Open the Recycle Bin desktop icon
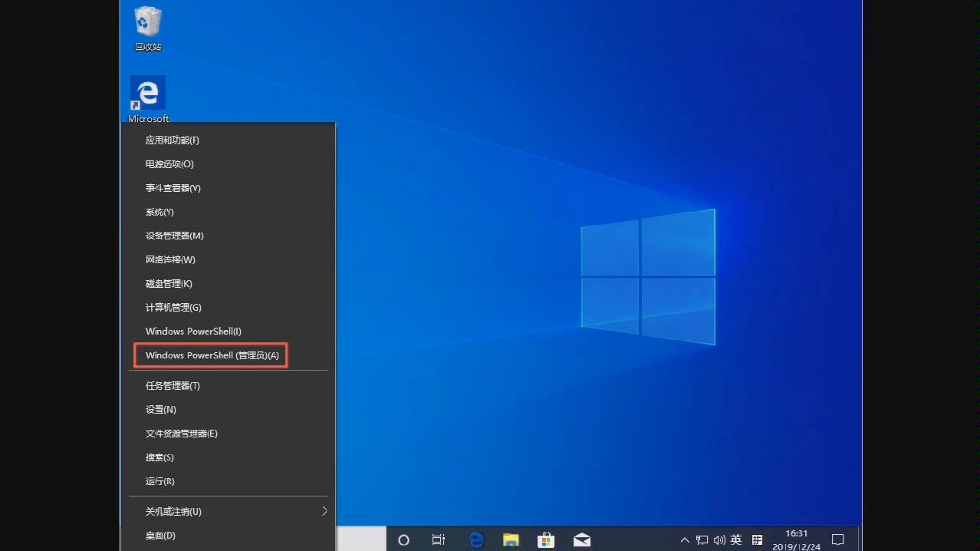Image resolution: width=980 pixels, height=551 pixels. tap(147, 23)
